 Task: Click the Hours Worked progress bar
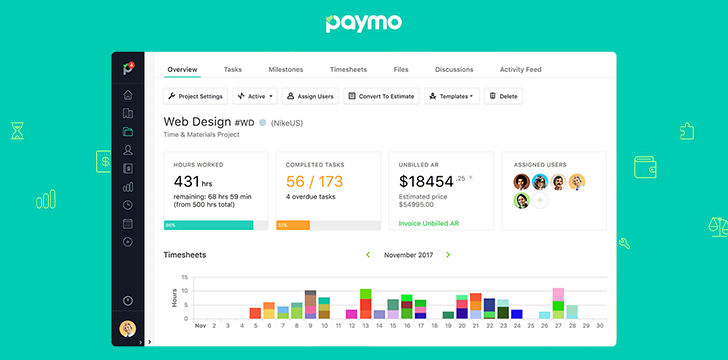pyautogui.click(x=216, y=225)
